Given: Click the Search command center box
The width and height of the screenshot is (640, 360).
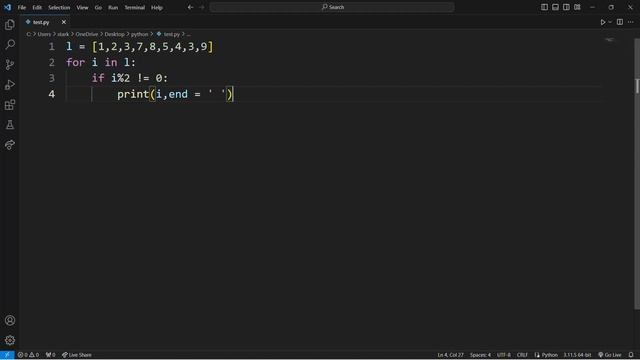Looking at the screenshot, I should tap(332, 7).
